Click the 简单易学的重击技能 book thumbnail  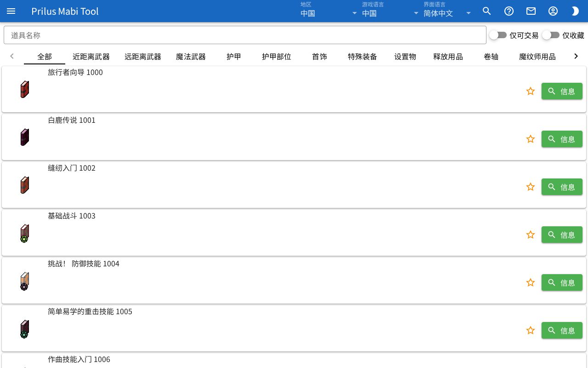25,329
